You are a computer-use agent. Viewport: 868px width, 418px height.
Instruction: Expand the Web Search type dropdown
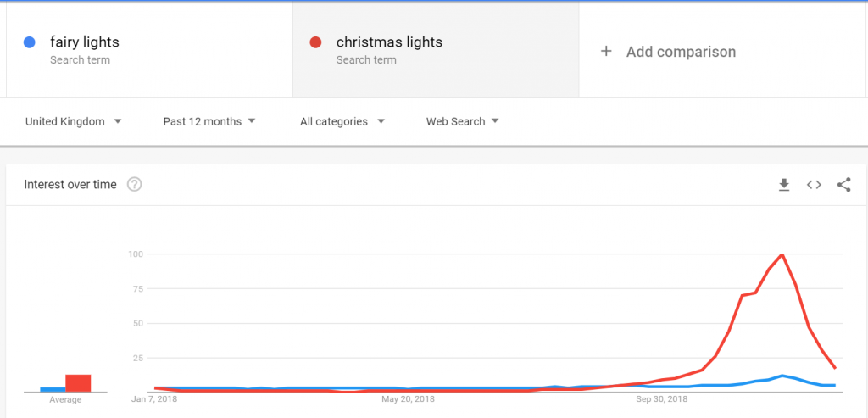pos(462,121)
